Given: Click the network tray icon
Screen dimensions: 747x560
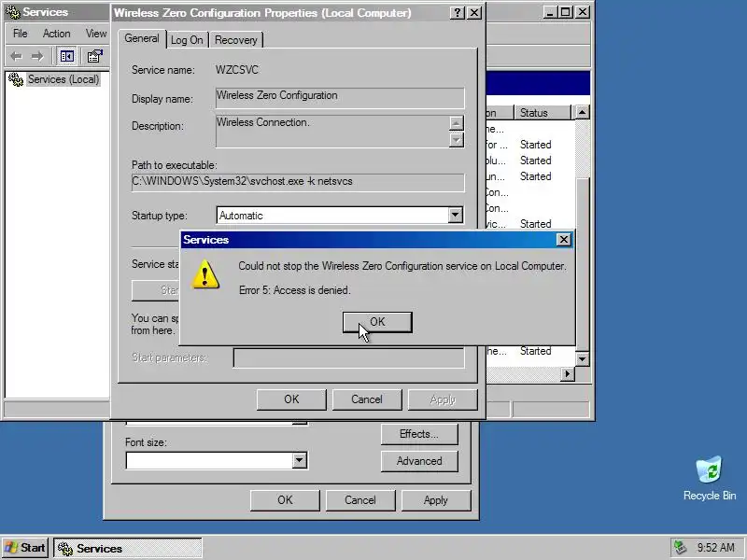Looking at the screenshot, I should point(680,548).
